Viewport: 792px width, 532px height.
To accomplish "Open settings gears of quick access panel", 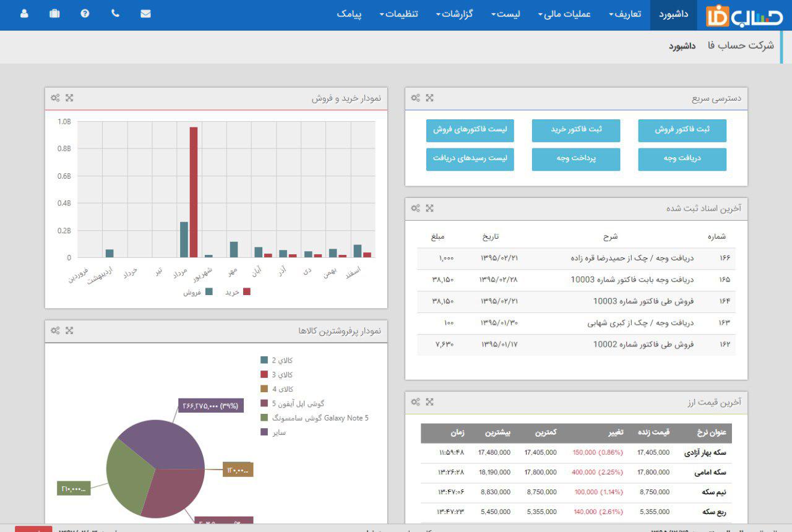I will click(x=415, y=98).
